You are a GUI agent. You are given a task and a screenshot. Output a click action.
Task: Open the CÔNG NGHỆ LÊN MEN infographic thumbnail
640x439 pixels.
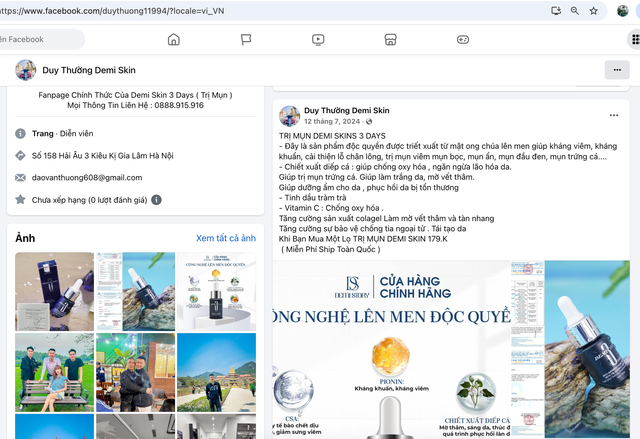[216, 291]
